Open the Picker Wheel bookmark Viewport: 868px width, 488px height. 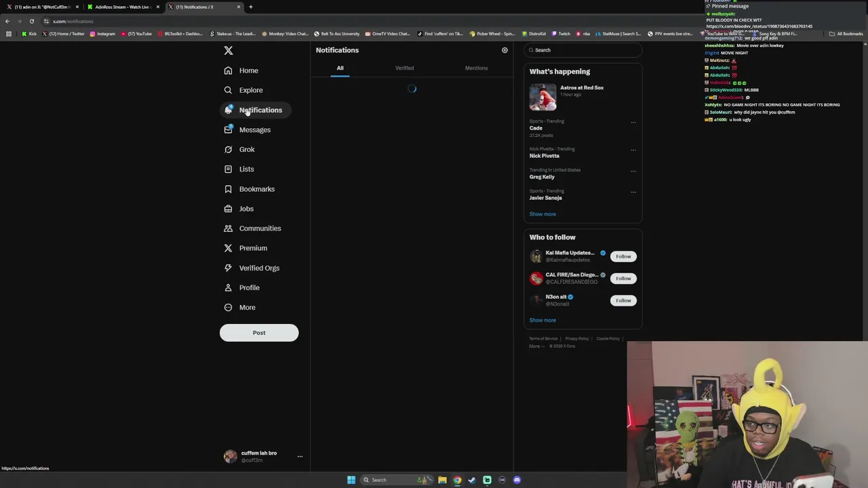[x=492, y=33]
